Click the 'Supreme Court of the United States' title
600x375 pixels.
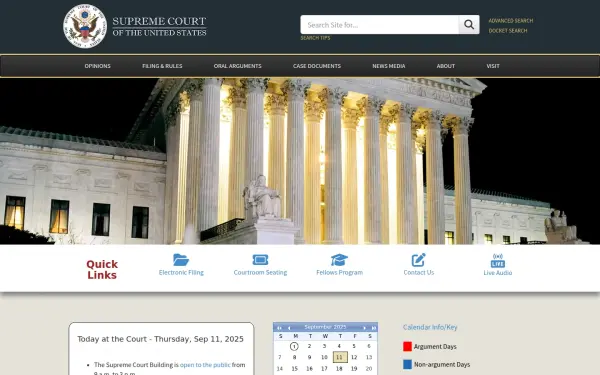(159, 26)
